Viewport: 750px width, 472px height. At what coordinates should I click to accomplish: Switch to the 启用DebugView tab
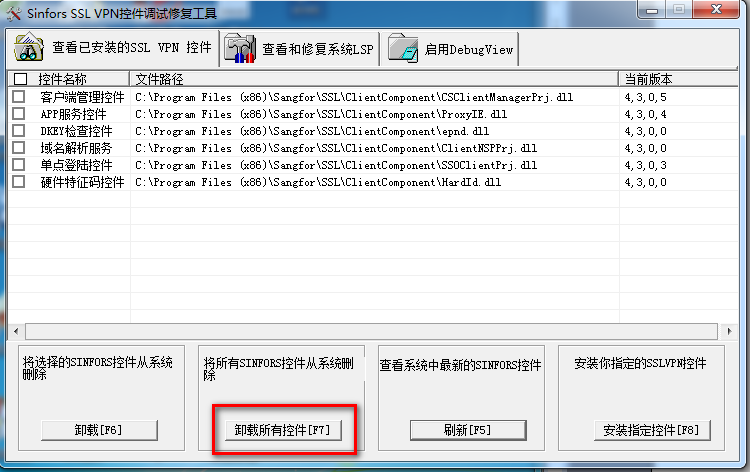[452, 49]
